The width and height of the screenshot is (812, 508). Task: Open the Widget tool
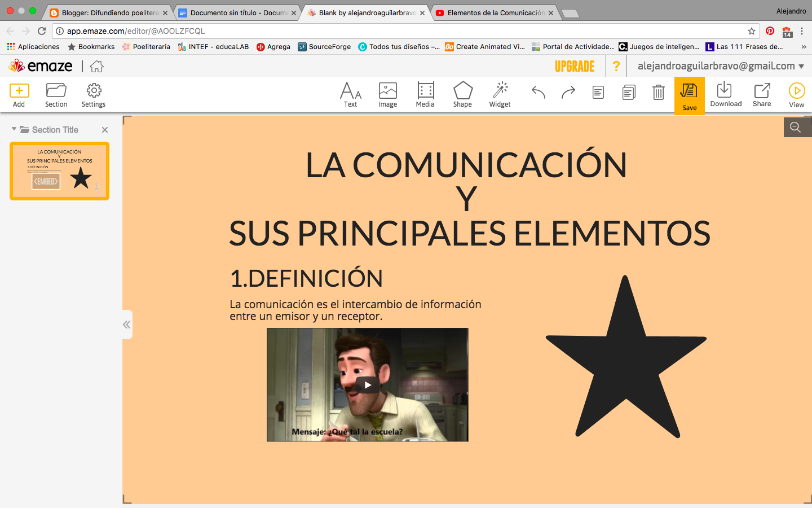(x=500, y=95)
